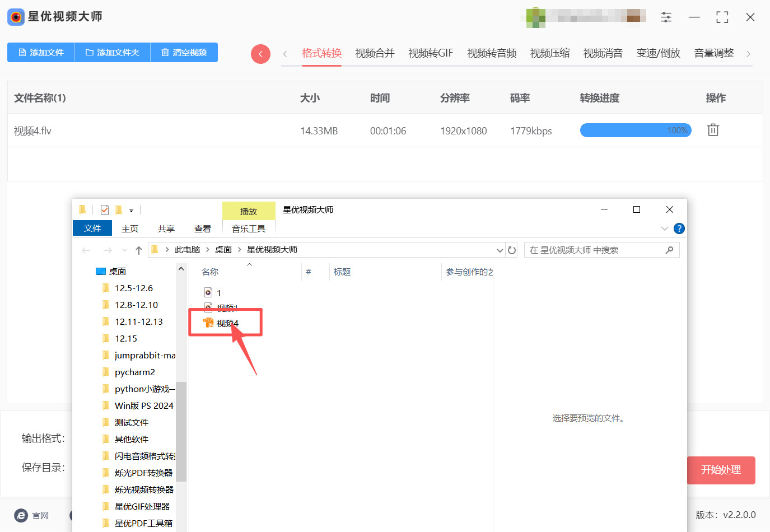Image resolution: width=770 pixels, height=532 pixels.
Task: Click the fullscreen expand icon top right
Action: [722, 17]
